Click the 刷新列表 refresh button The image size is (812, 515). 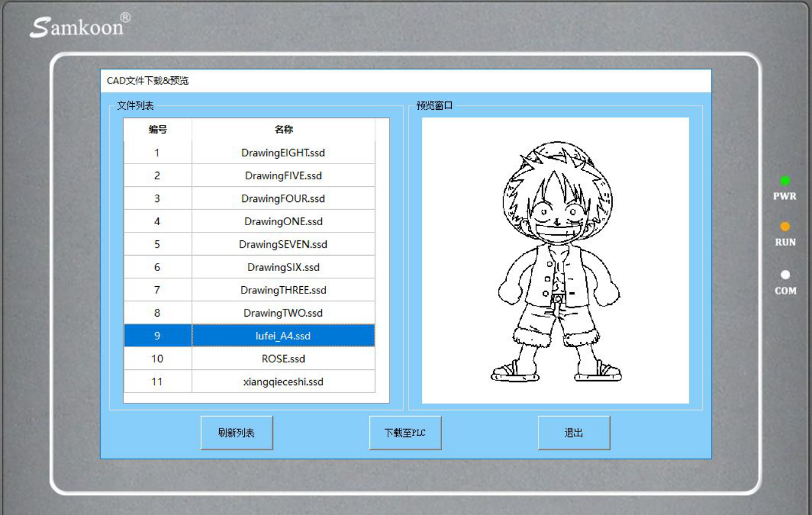point(238,432)
